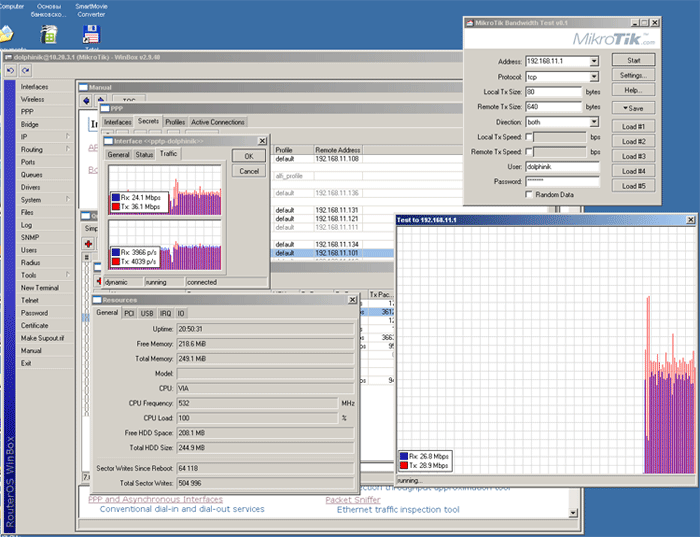Open the Address dropdown in Bandwidth Test
The width and height of the screenshot is (700, 537).
click(x=594, y=61)
